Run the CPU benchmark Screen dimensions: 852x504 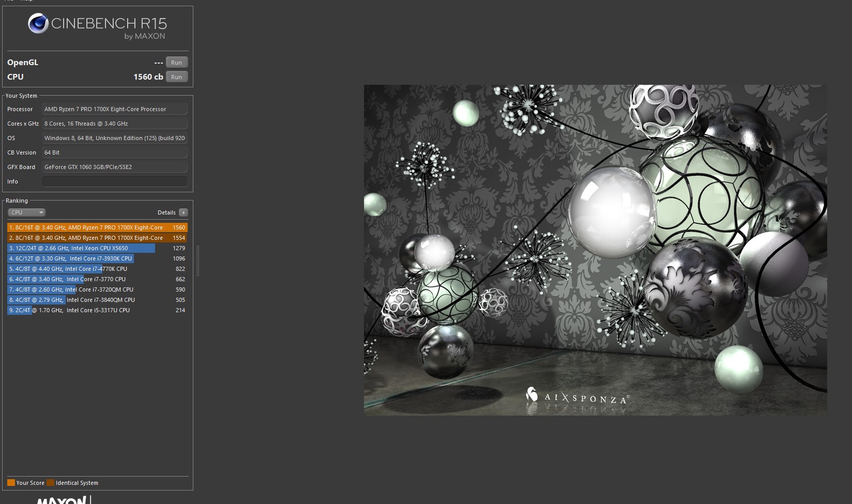pyautogui.click(x=176, y=77)
